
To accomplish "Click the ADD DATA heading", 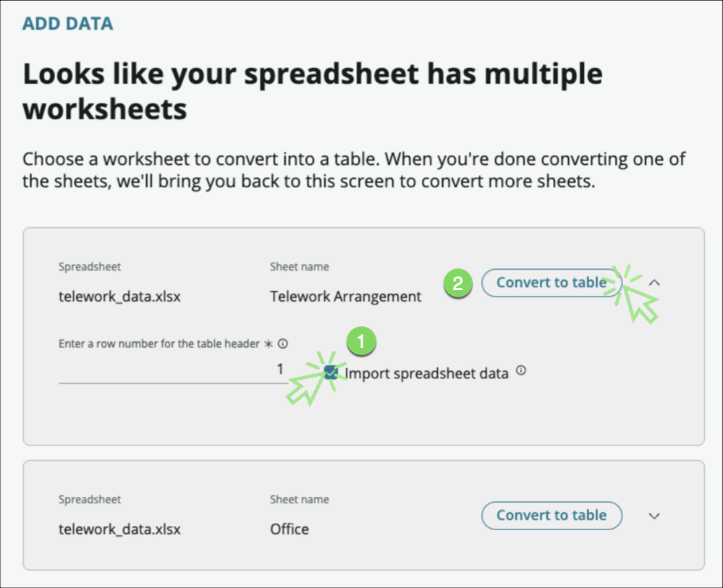I will tap(68, 24).
